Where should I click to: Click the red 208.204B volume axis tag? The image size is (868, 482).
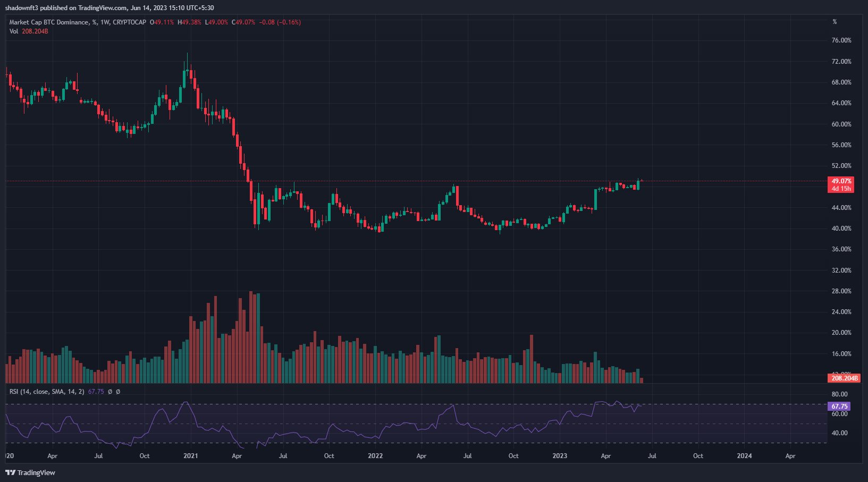pyautogui.click(x=844, y=378)
